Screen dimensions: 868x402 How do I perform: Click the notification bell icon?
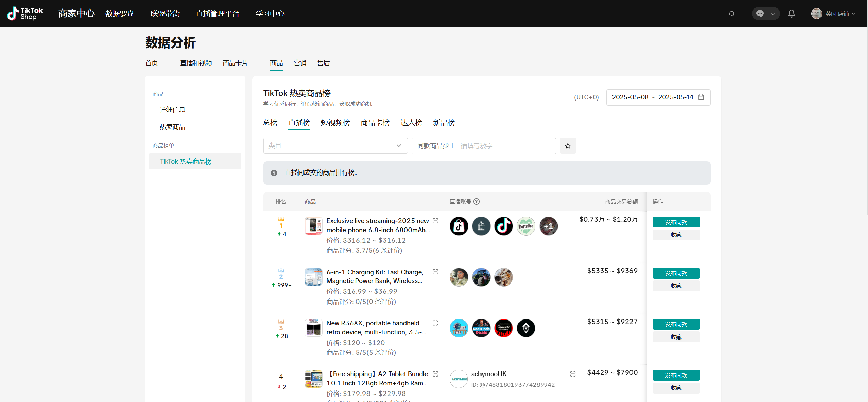point(791,14)
